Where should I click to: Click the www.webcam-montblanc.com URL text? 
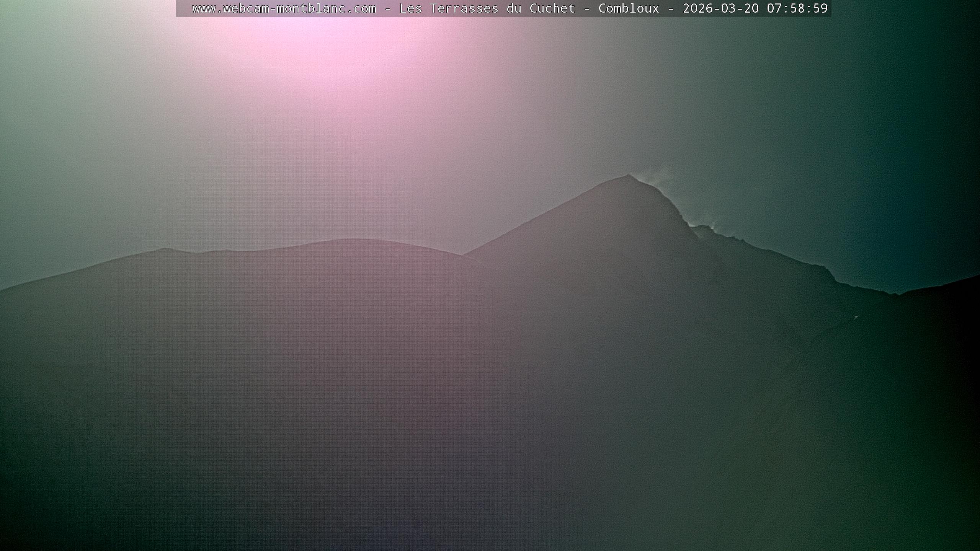coord(284,8)
